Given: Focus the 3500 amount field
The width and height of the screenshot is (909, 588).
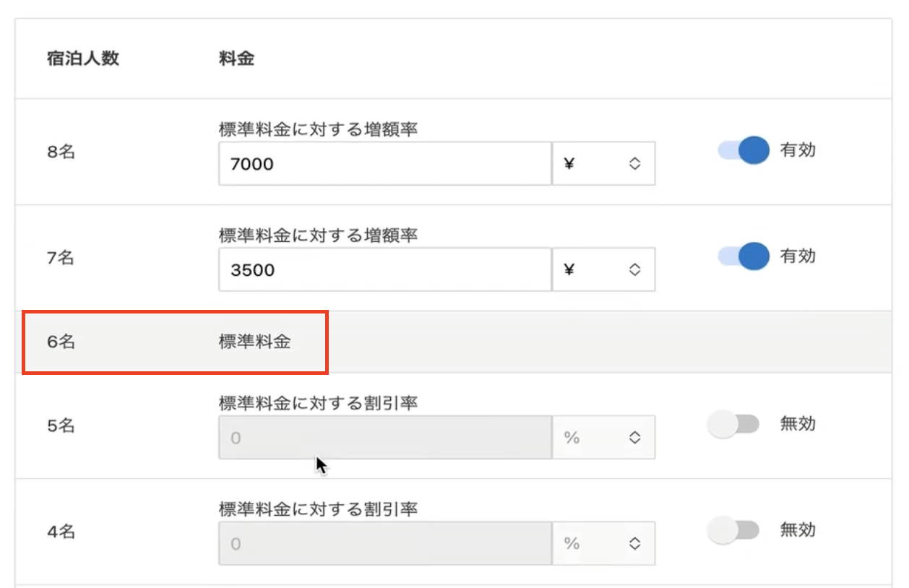Looking at the screenshot, I should tap(384, 270).
